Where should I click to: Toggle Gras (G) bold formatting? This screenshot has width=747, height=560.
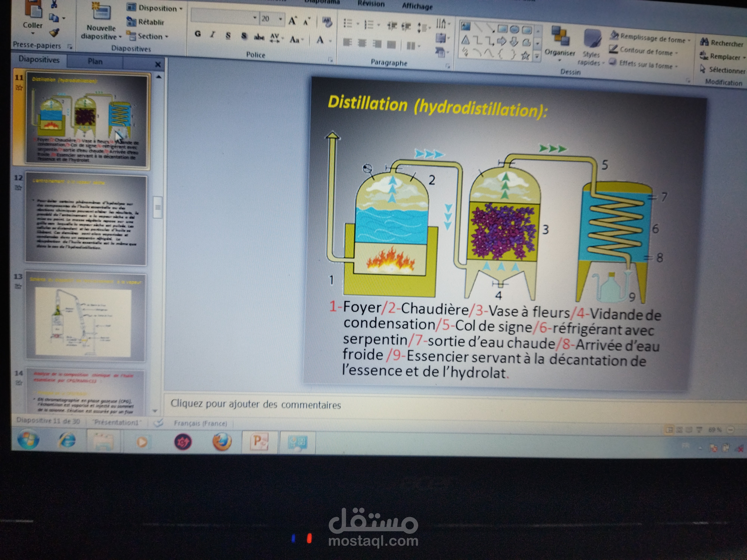tap(198, 34)
